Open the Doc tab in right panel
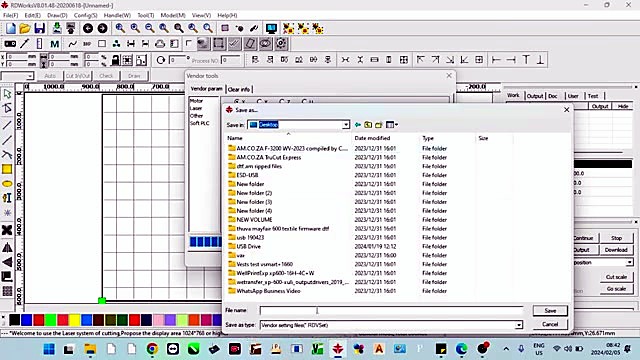Screen dimensions: 640x360 553,96
